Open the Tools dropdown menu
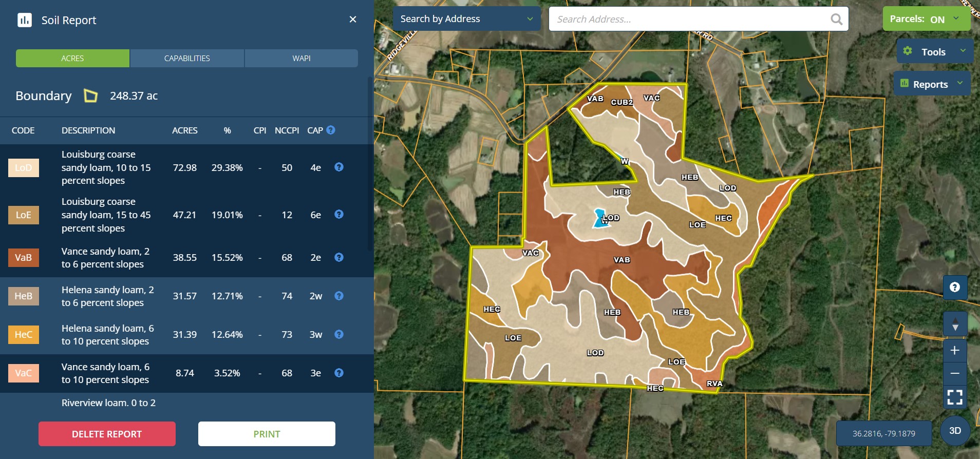This screenshot has height=459, width=980. tap(935, 52)
